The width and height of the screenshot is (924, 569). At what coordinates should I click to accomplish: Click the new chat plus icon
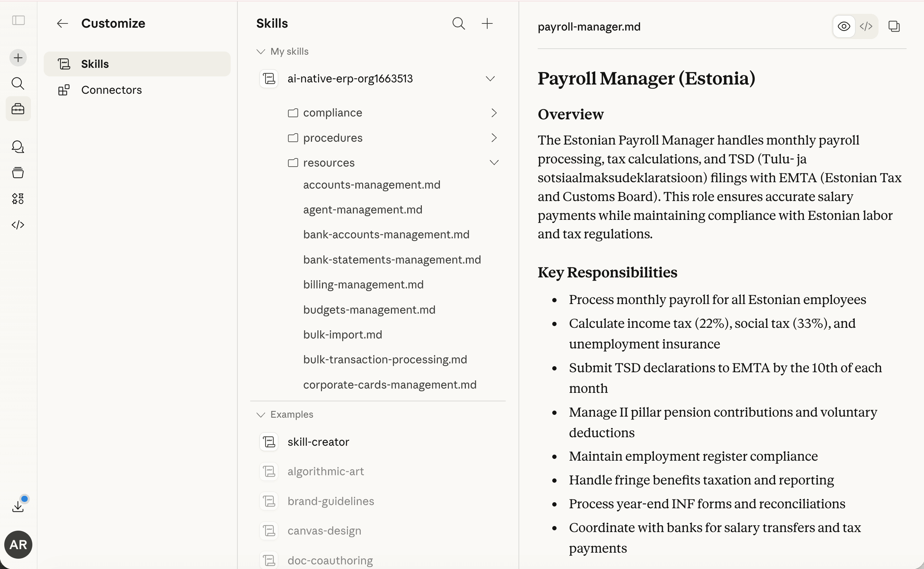pos(18,58)
